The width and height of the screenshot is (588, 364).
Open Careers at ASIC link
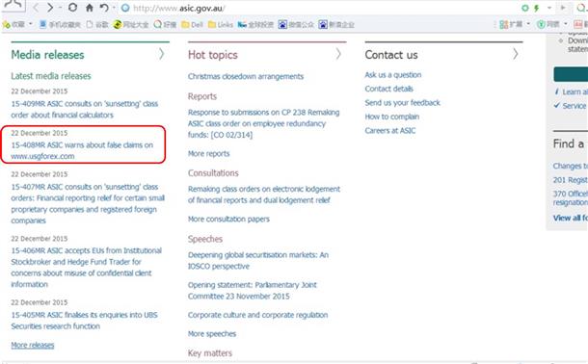pyautogui.click(x=390, y=131)
